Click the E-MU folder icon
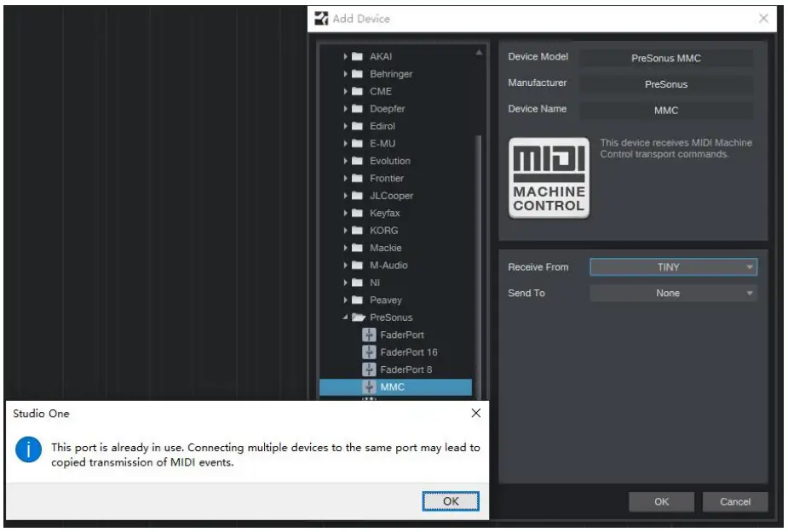Viewport: 788px width, 532px height. point(357,143)
